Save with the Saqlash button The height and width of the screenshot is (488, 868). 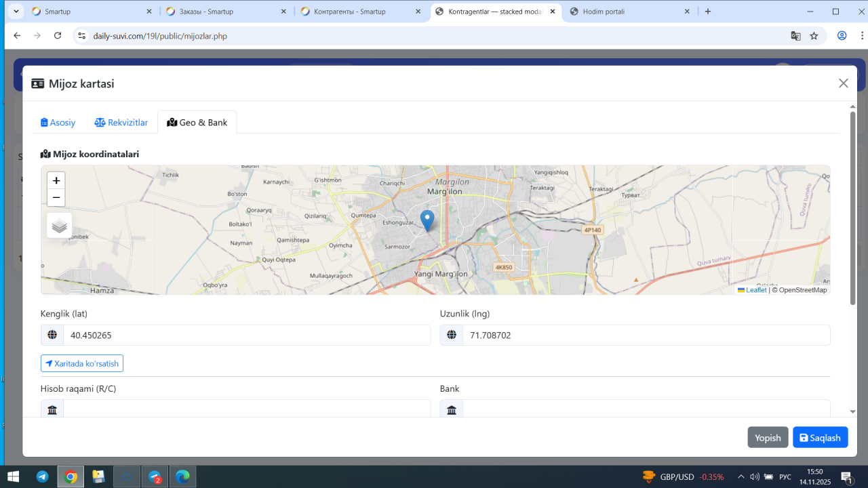point(820,438)
